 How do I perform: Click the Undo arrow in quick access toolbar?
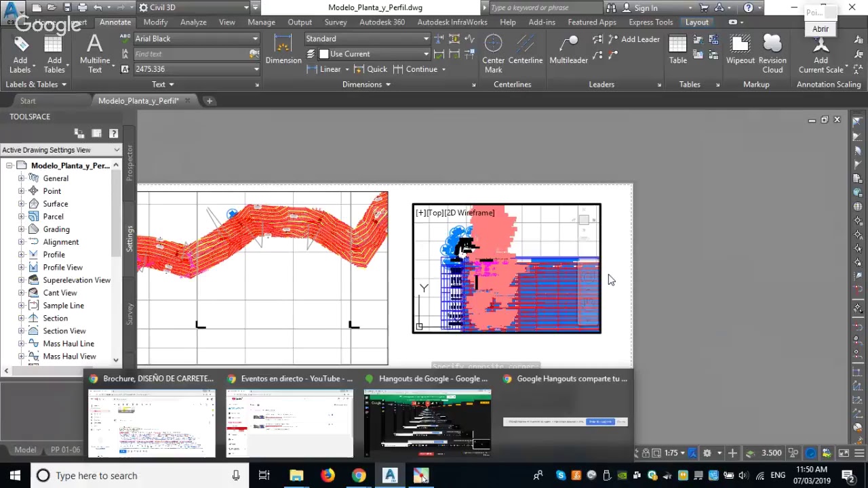pos(98,7)
